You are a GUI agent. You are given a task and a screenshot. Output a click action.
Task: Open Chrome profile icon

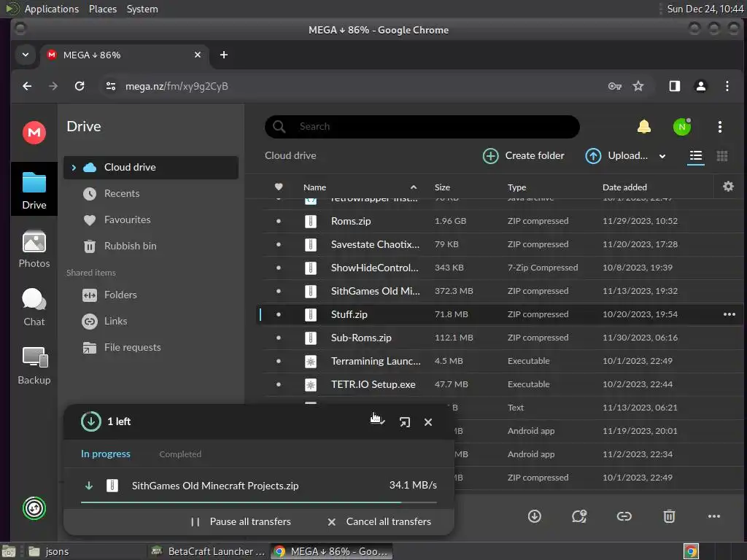701,86
